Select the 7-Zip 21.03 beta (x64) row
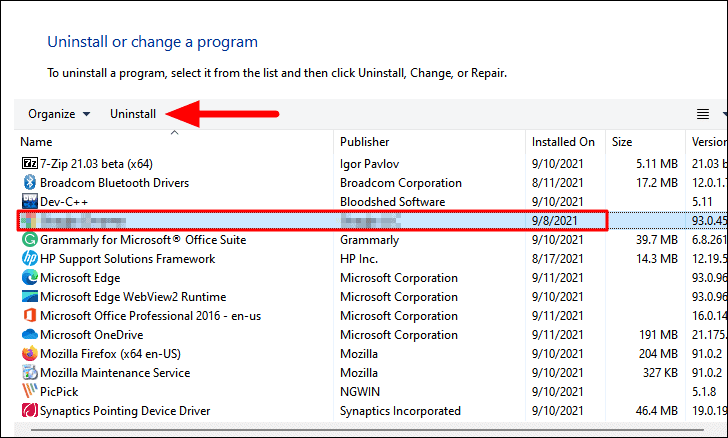This screenshot has height=438, width=728. click(96, 163)
